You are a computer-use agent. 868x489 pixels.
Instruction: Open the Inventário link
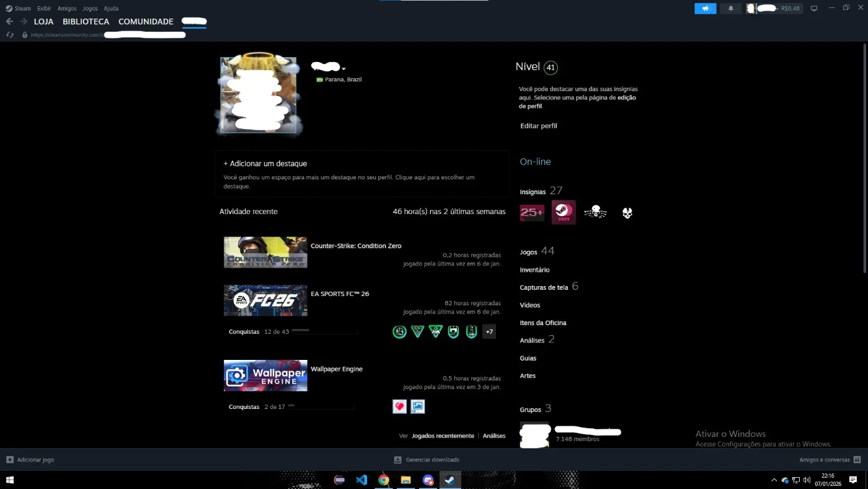tap(534, 270)
